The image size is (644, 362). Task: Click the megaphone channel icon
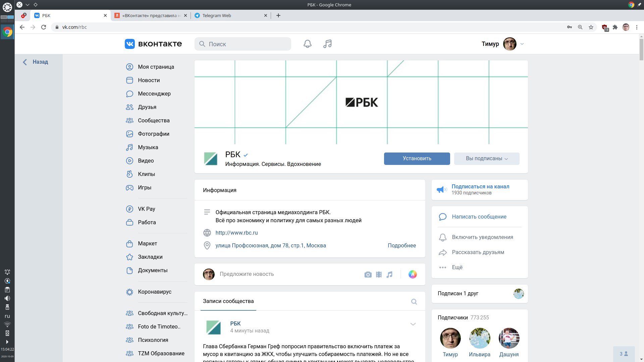(x=442, y=190)
